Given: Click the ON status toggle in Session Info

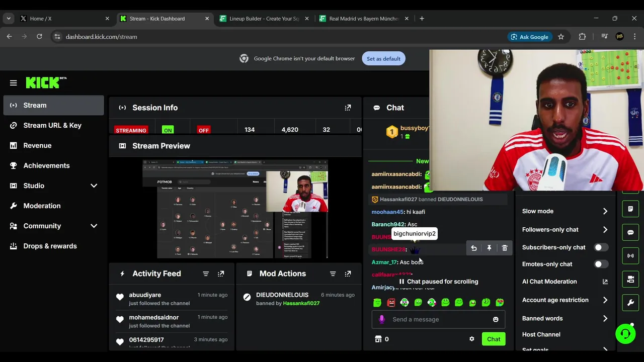Looking at the screenshot, I should pos(168,130).
